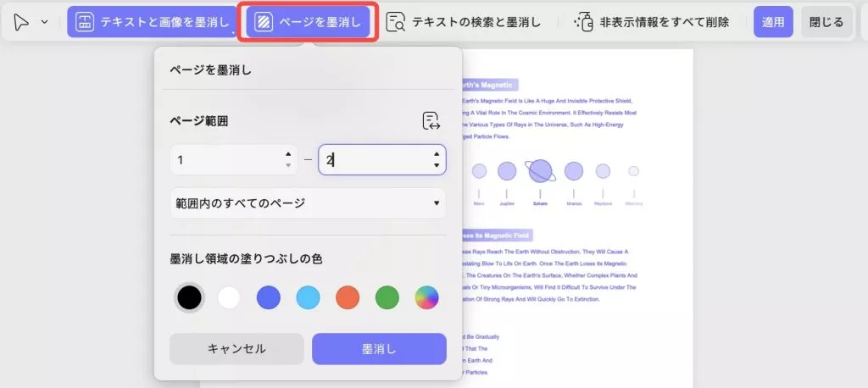Select the black fill color swatch

tap(189, 298)
